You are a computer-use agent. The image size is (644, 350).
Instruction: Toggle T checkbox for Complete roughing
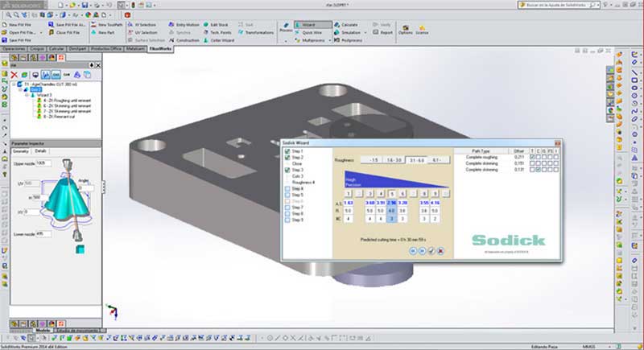click(532, 157)
